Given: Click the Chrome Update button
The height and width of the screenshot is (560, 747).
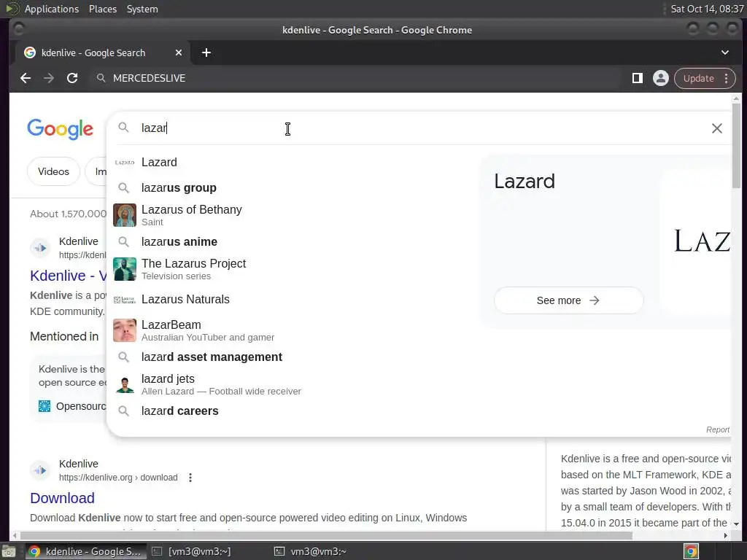Looking at the screenshot, I should pos(698,78).
